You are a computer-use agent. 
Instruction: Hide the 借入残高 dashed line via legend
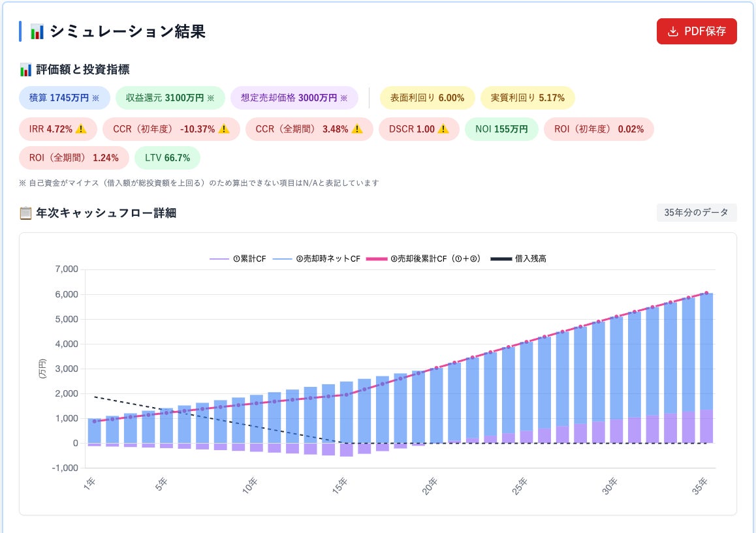pos(518,259)
